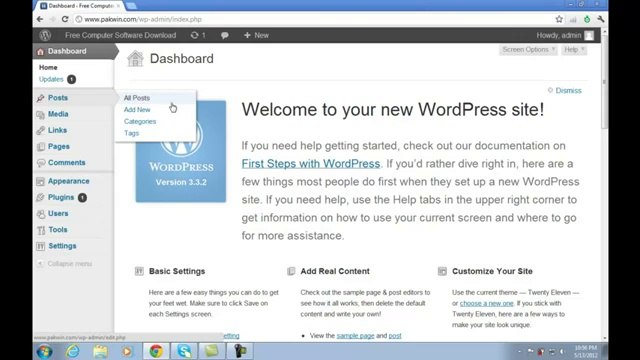640x360 pixels.
Task: Click the Comments icon in sidebar
Action: click(40, 163)
